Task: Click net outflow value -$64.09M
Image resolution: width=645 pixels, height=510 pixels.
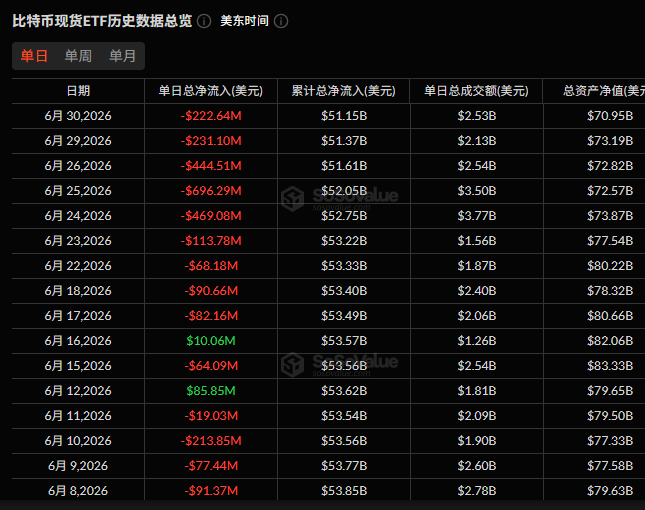Action: tap(211, 366)
